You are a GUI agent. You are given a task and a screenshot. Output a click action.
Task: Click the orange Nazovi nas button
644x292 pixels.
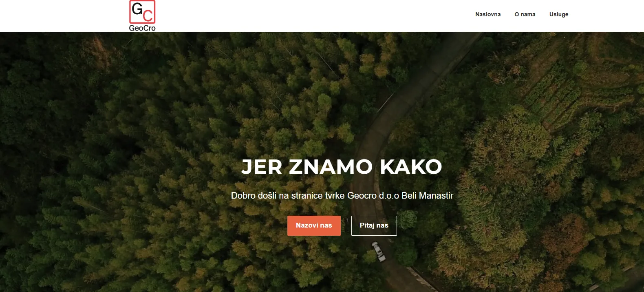(x=314, y=226)
